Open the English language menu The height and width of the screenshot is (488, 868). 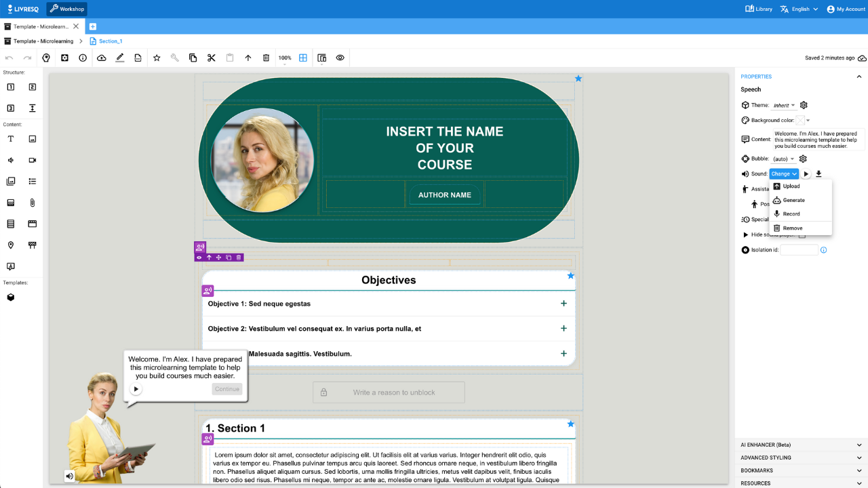[799, 9]
